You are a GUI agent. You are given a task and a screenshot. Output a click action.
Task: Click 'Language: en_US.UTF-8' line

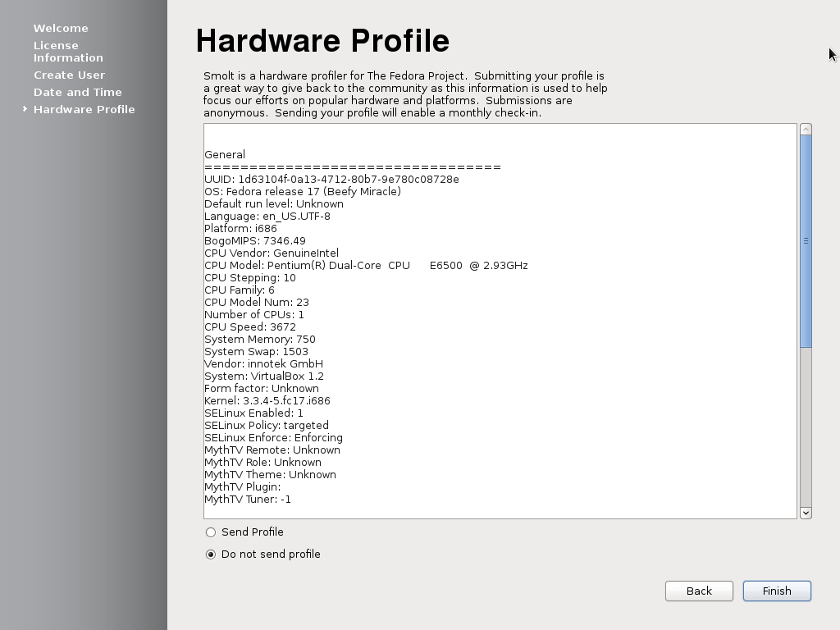click(267, 217)
